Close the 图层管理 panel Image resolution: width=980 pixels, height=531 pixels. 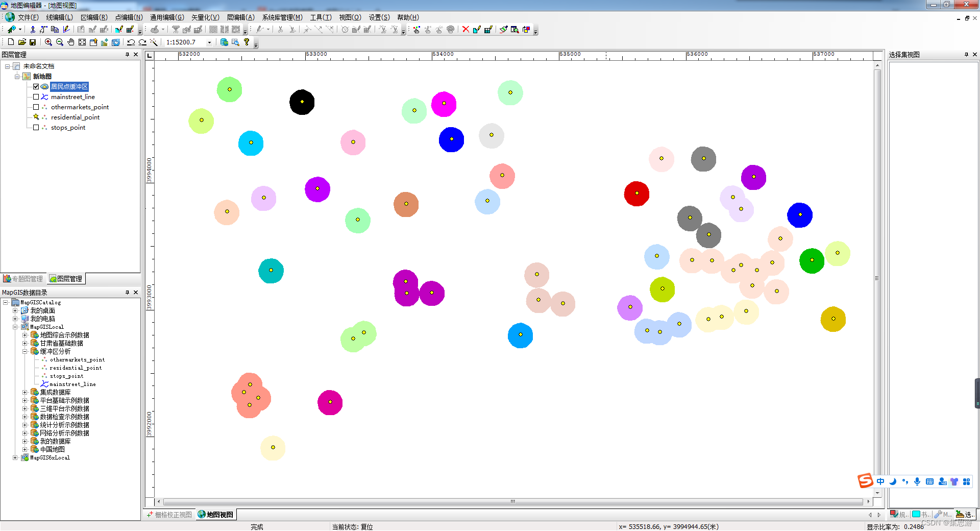(136, 55)
